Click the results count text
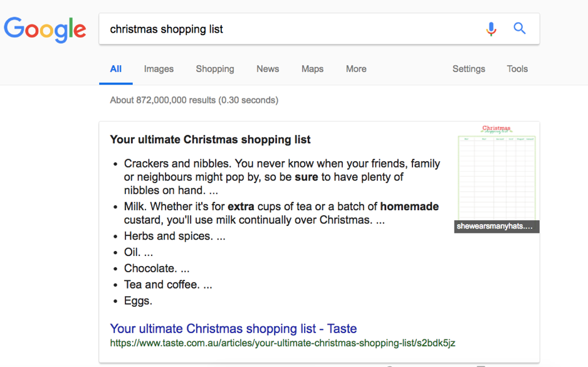The image size is (588, 367). [x=194, y=100]
